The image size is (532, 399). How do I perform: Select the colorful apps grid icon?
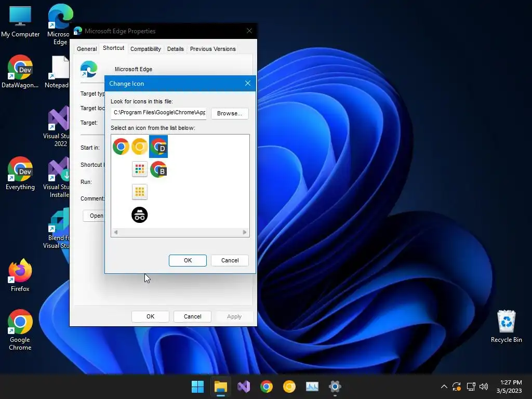[x=139, y=169]
